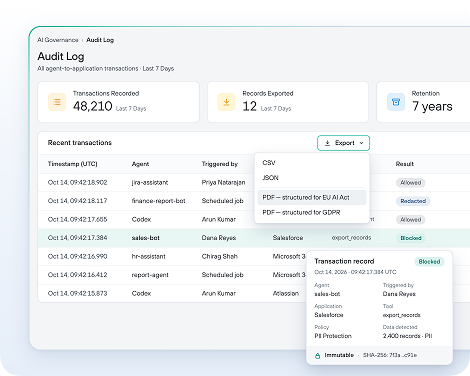This screenshot has width=470, height=376.
Task: Click export_records in the sales-bot row
Action: [351, 238]
